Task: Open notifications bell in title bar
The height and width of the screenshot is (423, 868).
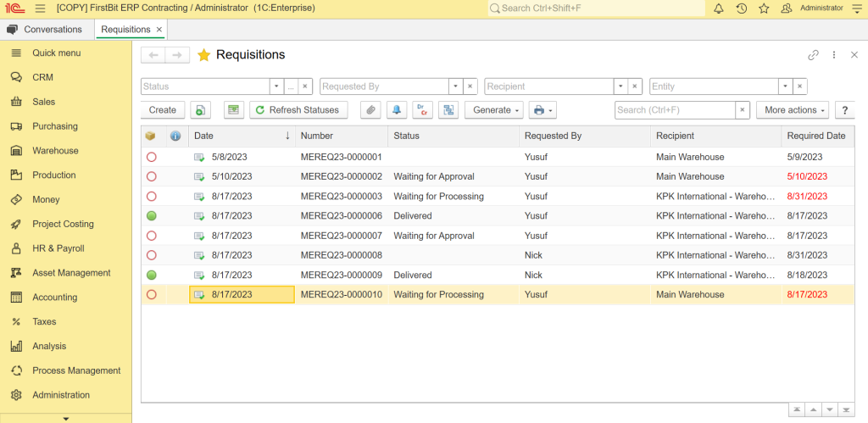Action: click(719, 8)
